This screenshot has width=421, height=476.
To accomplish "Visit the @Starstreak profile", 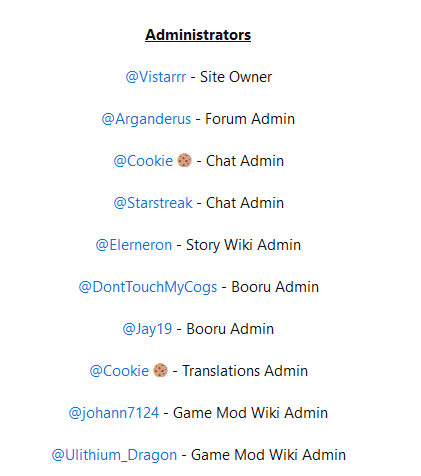I will point(153,203).
